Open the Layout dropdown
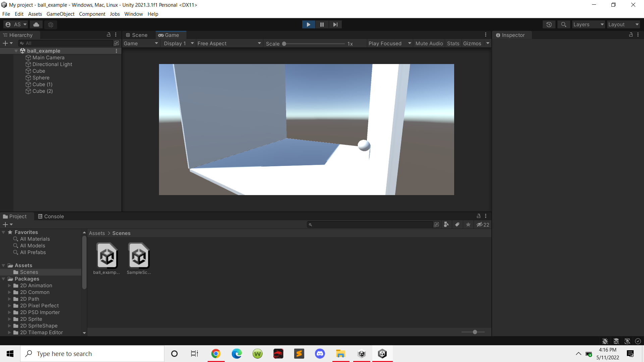644x362 pixels. pyautogui.click(x=623, y=24)
